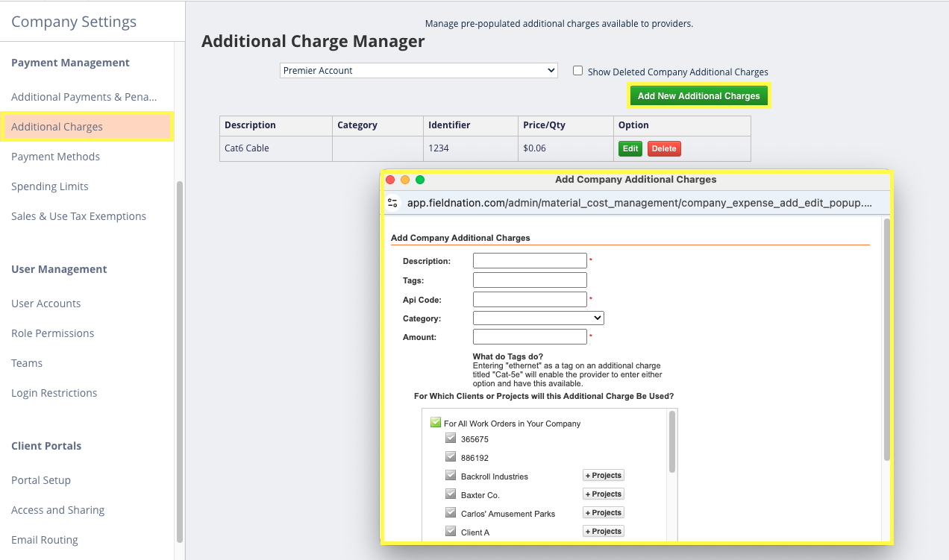Click the site settings icon beside popup URL
Screen dimensions: 949x560
pyautogui.click(x=392, y=203)
